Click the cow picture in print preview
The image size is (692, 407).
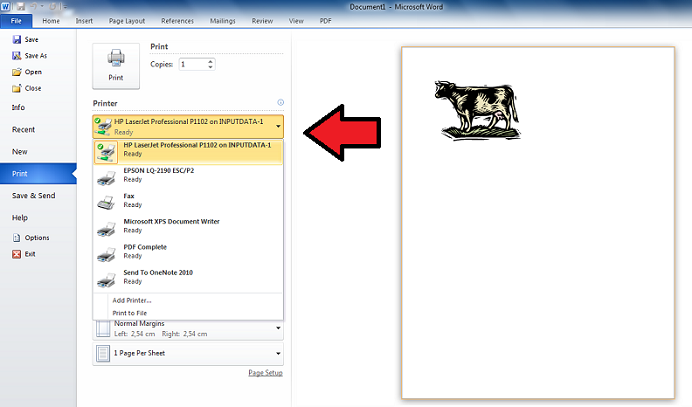point(478,110)
